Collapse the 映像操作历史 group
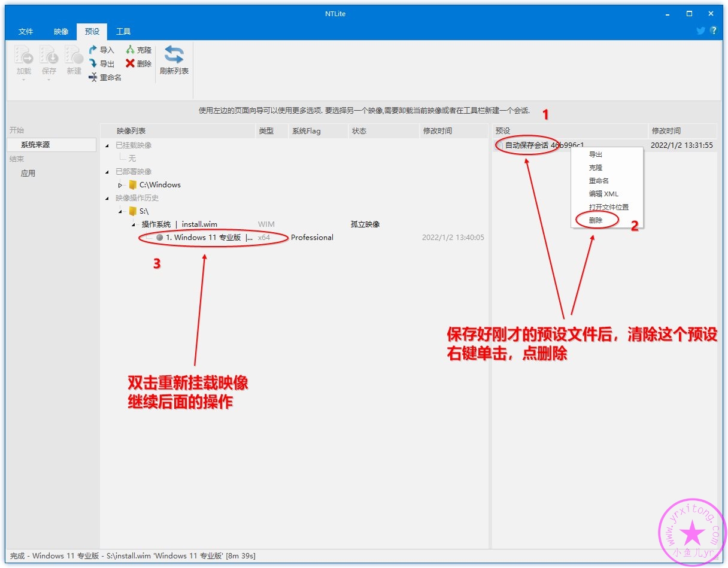 coord(107,198)
